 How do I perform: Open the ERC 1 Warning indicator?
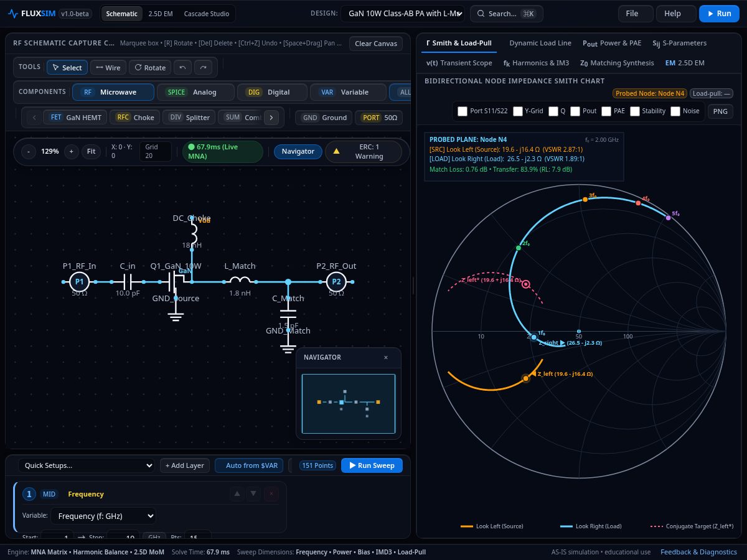click(x=364, y=151)
